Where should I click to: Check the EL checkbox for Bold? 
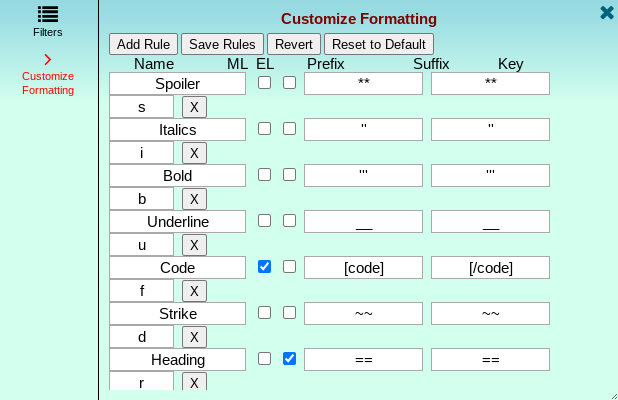coord(290,175)
